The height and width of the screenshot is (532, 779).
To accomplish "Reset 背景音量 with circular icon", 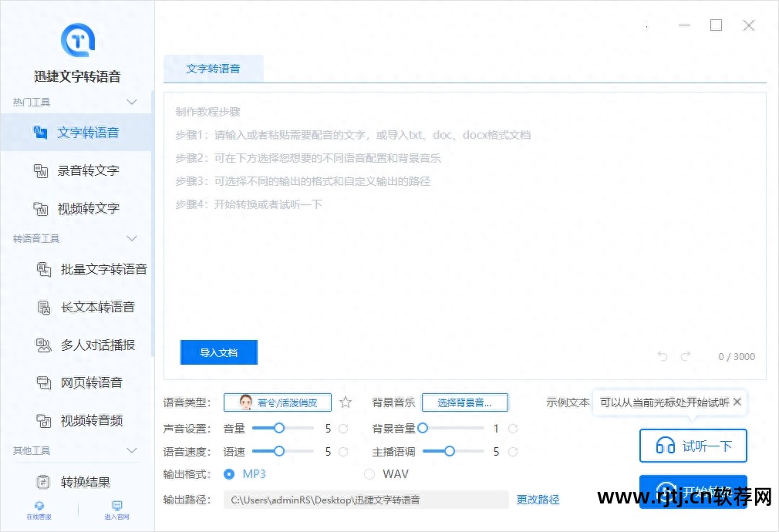I will click(x=513, y=428).
